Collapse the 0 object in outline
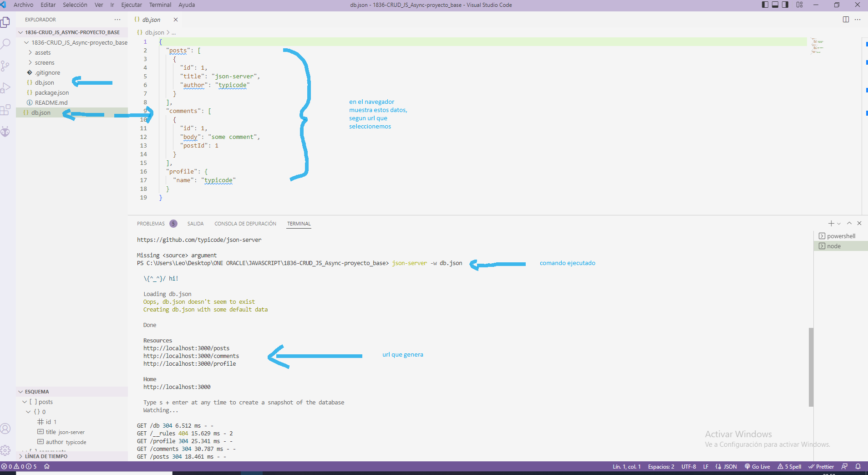The height and width of the screenshot is (475, 868). pos(28,412)
